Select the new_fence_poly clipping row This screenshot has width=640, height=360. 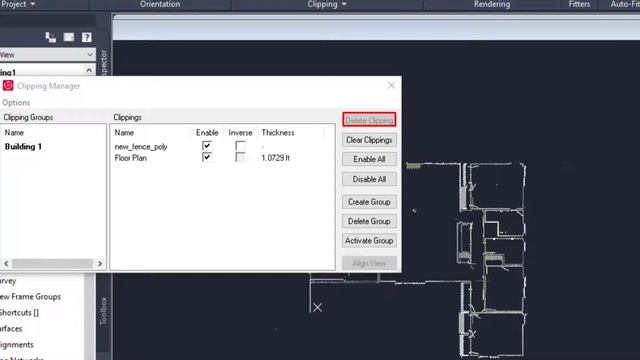141,147
